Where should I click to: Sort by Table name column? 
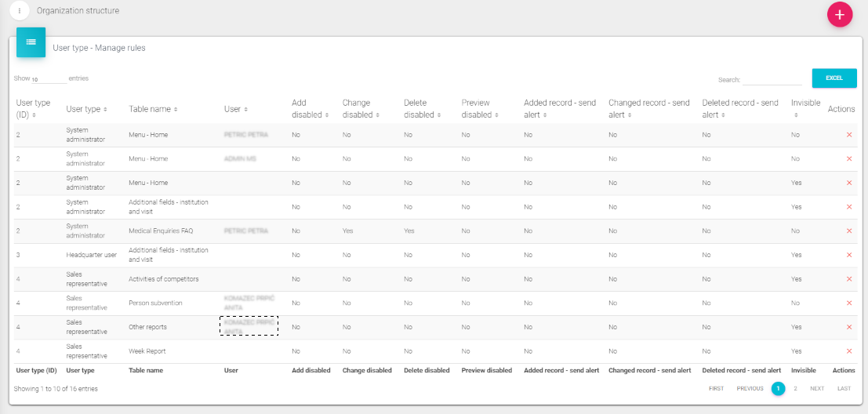[x=153, y=109]
